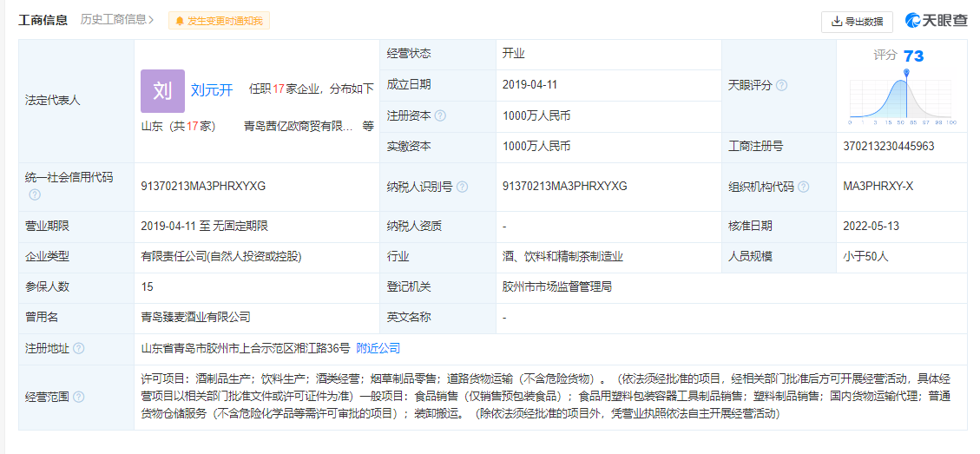980x454 pixels.
Task: Click 注册资本 value 1000万人民币
Action: click(x=536, y=115)
